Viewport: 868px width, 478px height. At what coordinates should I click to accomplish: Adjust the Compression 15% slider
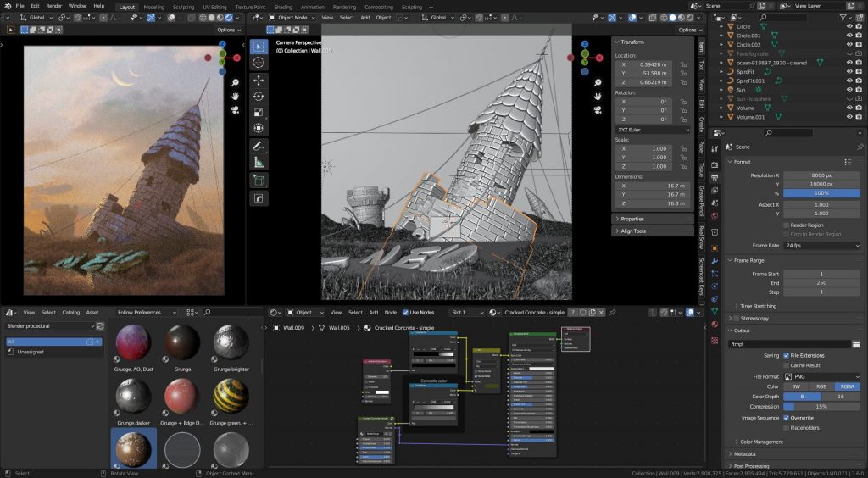[x=821, y=407]
